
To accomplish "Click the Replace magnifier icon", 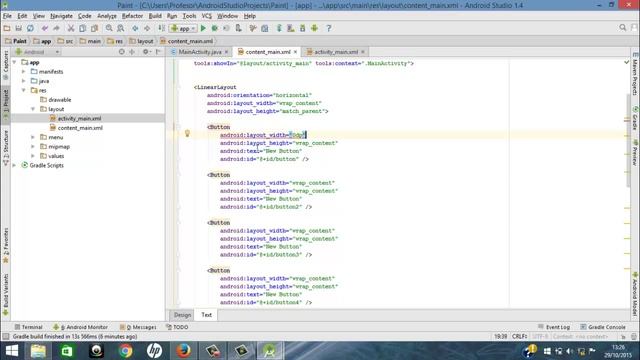I will pyautogui.click(x=121, y=28).
